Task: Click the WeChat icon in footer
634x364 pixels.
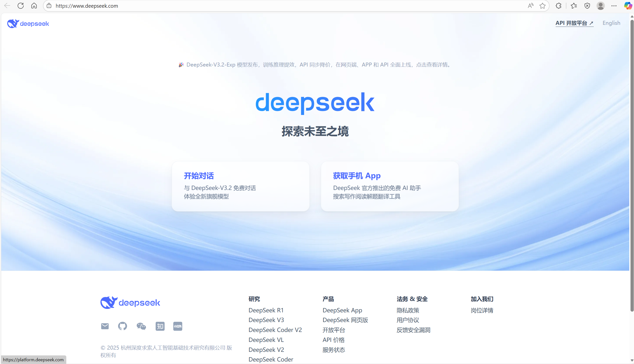Action: 141,326
